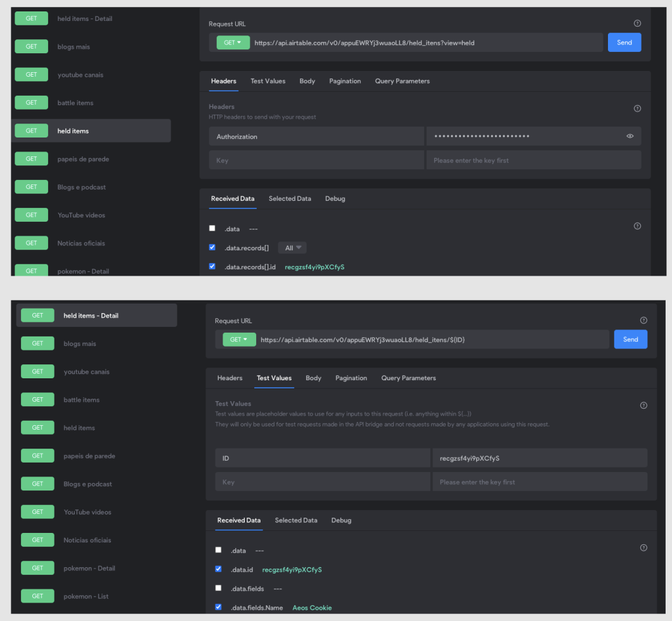Click the masked Authorization value field
The height and width of the screenshot is (621, 672).
click(534, 136)
